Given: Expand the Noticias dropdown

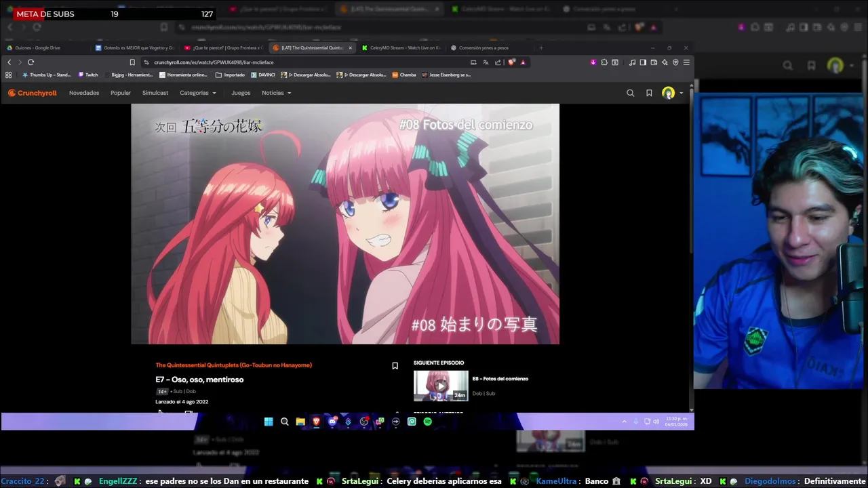Looking at the screenshot, I should click(277, 93).
